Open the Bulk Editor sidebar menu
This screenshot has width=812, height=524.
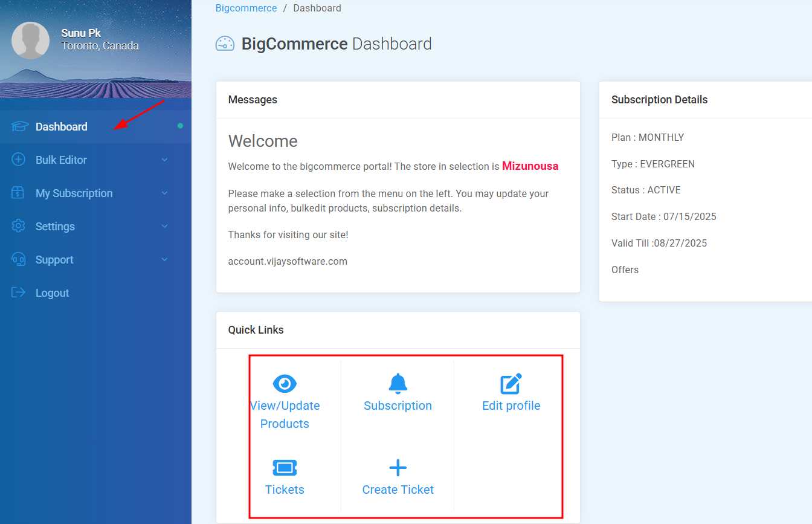95,160
